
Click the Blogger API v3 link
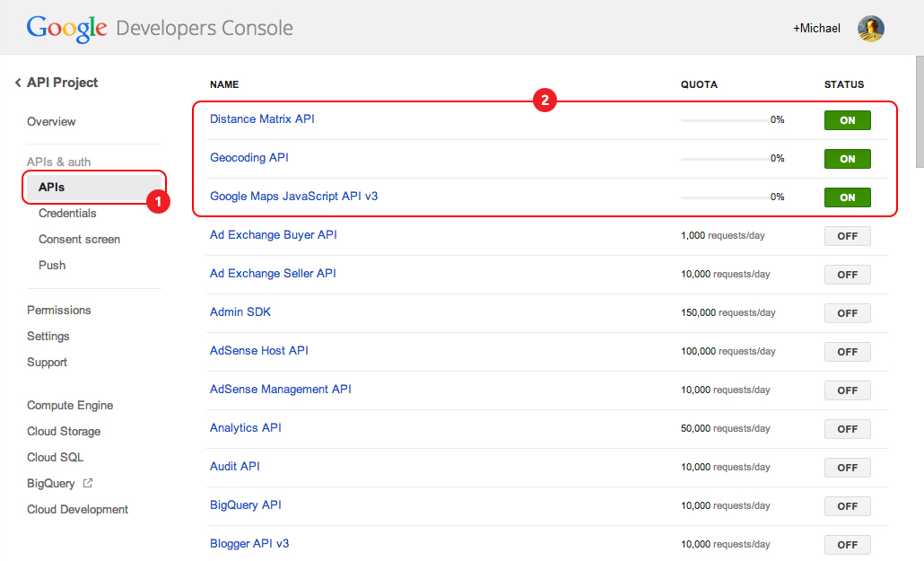(x=249, y=544)
